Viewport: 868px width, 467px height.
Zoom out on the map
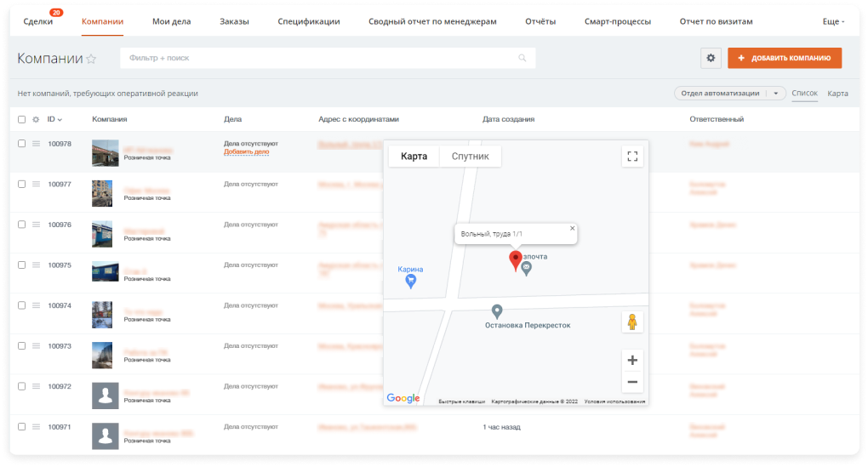coord(632,381)
